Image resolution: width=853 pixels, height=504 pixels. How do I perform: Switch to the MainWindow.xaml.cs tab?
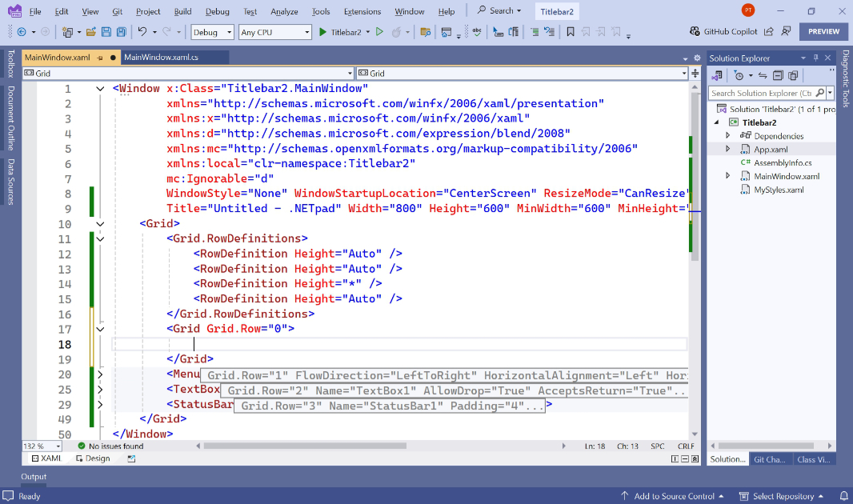coord(161,57)
